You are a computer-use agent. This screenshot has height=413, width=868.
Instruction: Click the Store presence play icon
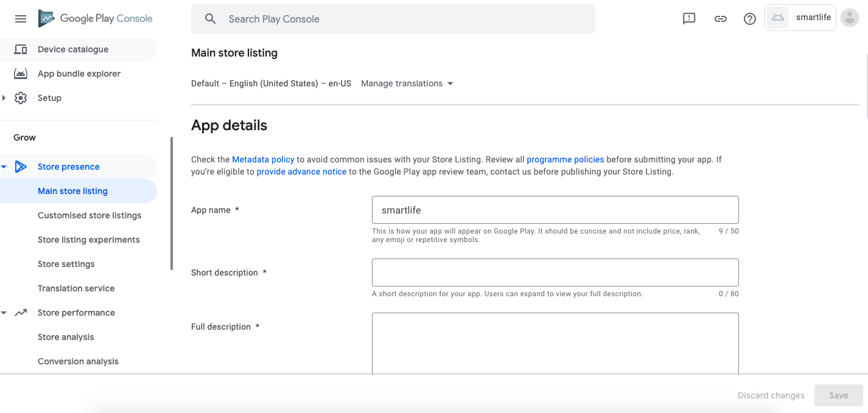pos(21,167)
